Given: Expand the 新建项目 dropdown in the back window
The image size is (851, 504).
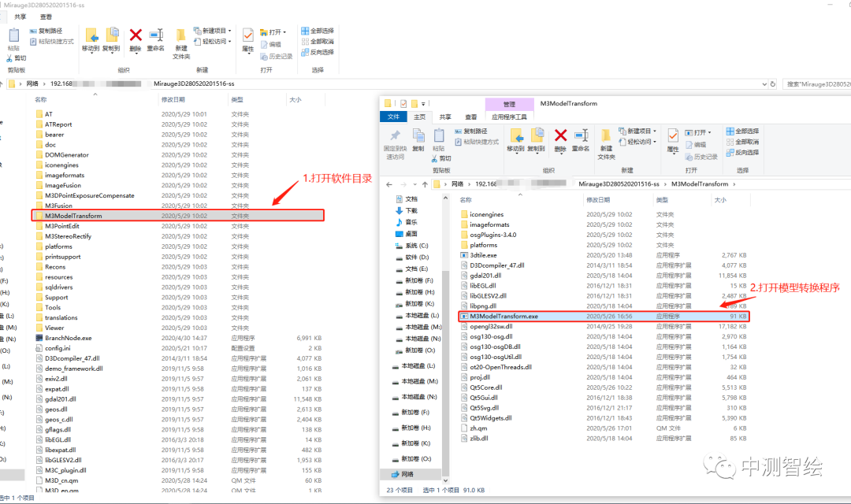Looking at the screenshot, I should pyautogui.click(x=217, y=31).
